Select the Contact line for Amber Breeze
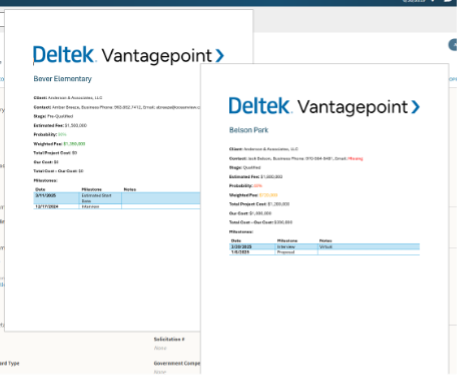Viewport: 458px width, 378px height. pyautogui.click(x=117, y=107)
